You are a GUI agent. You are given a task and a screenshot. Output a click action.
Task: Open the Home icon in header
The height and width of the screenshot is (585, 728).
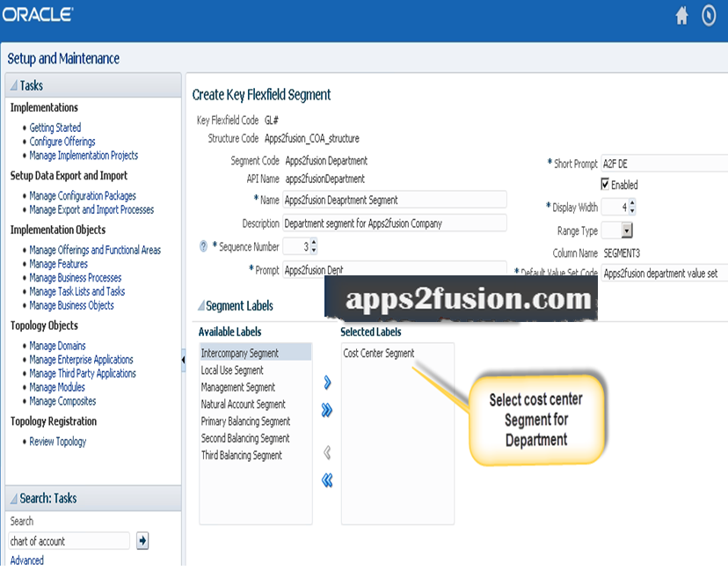tap(681, 16)
